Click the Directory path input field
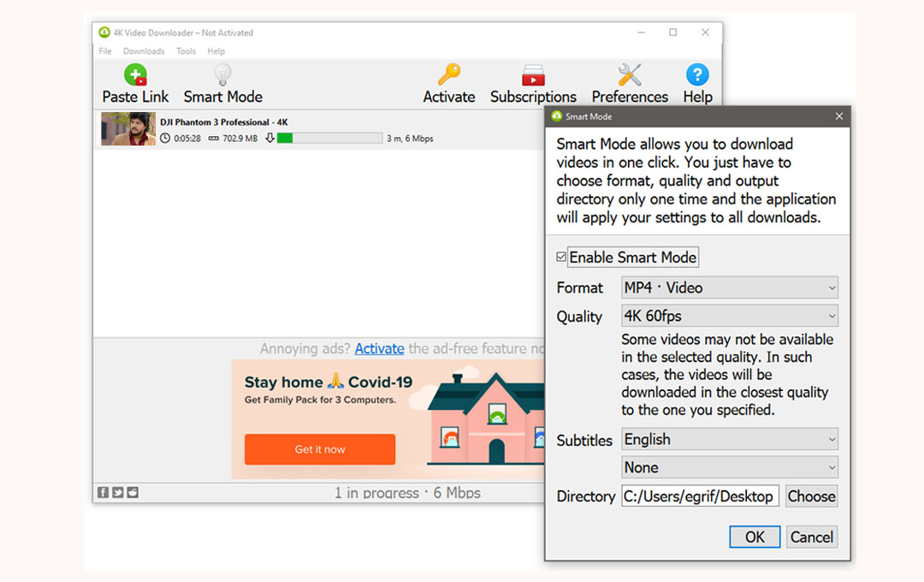924x582 pixels. click(700, 496)
